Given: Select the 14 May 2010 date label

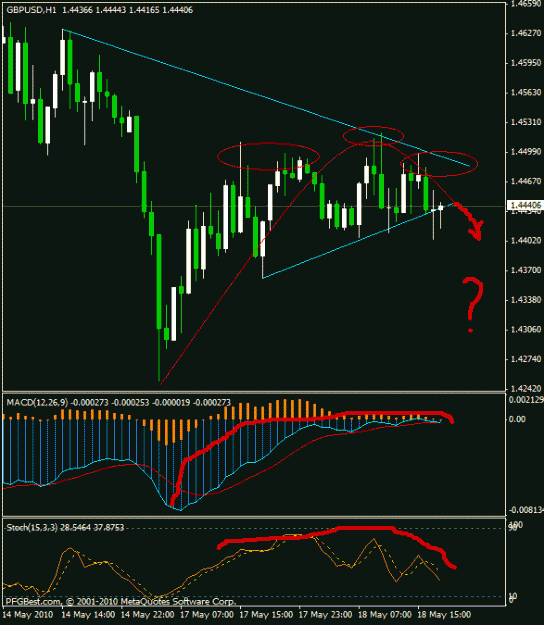Looking at the screenshot, I should (x=27, y=614).
